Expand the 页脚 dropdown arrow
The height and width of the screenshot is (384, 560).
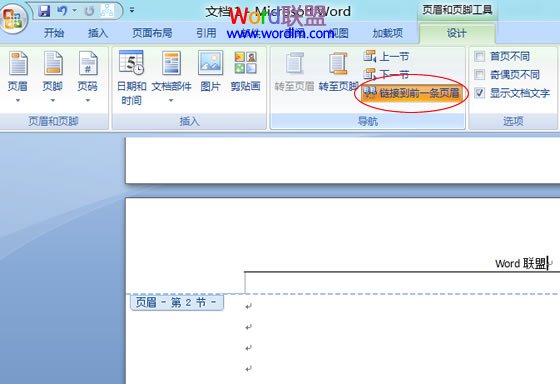coord(53,101)
